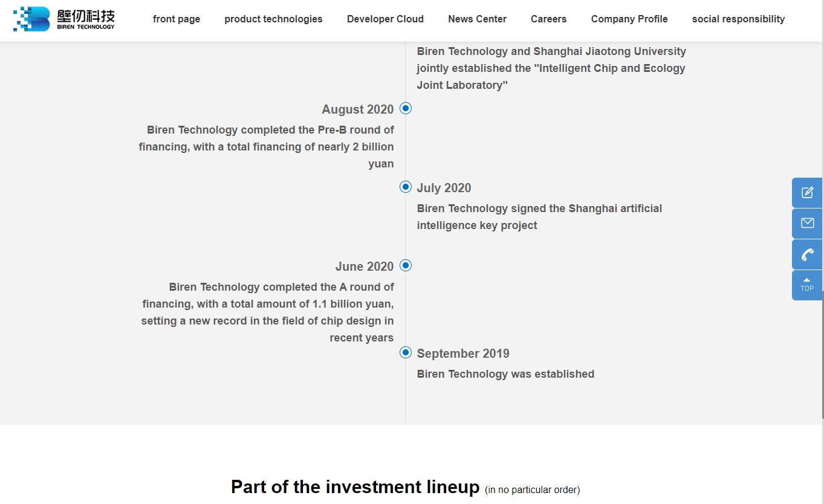This screenshot has height=504, width=824.
Task: Click the August 2020 timeline dot
Action: 406,108
